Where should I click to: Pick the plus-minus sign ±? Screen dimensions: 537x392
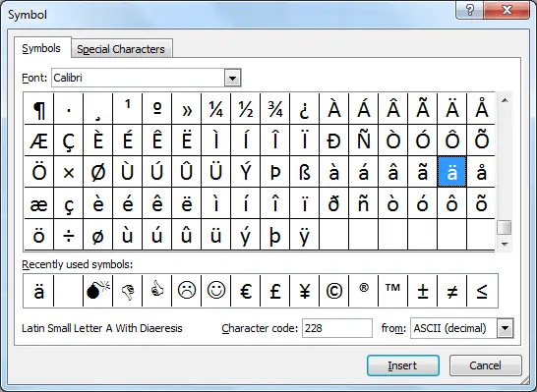(x=422, y=291)
